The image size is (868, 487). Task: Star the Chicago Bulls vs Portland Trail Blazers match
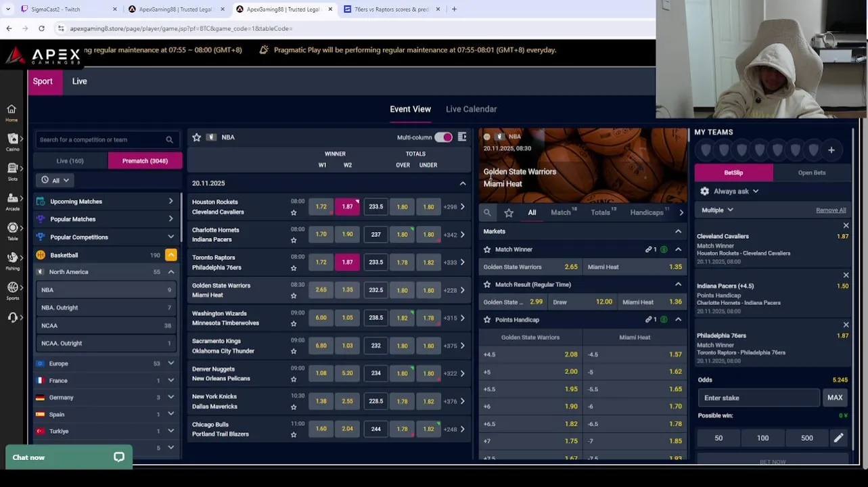(294, 434)
